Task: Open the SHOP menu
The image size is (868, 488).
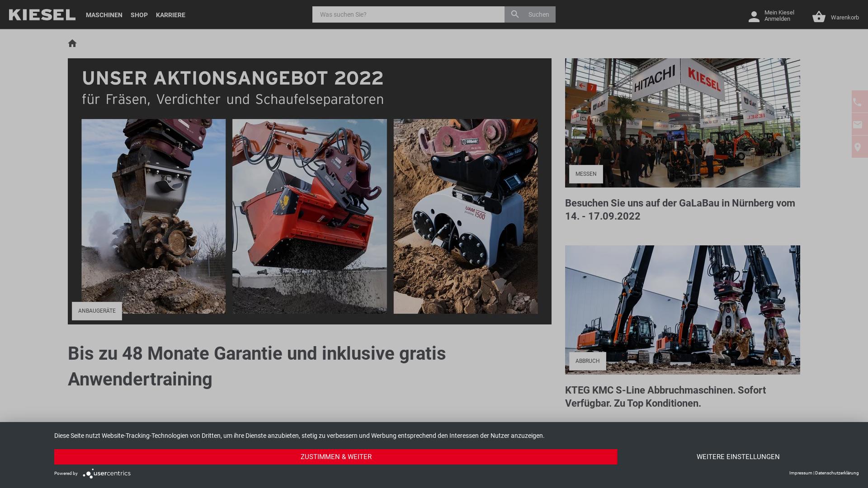Action: 139,15
